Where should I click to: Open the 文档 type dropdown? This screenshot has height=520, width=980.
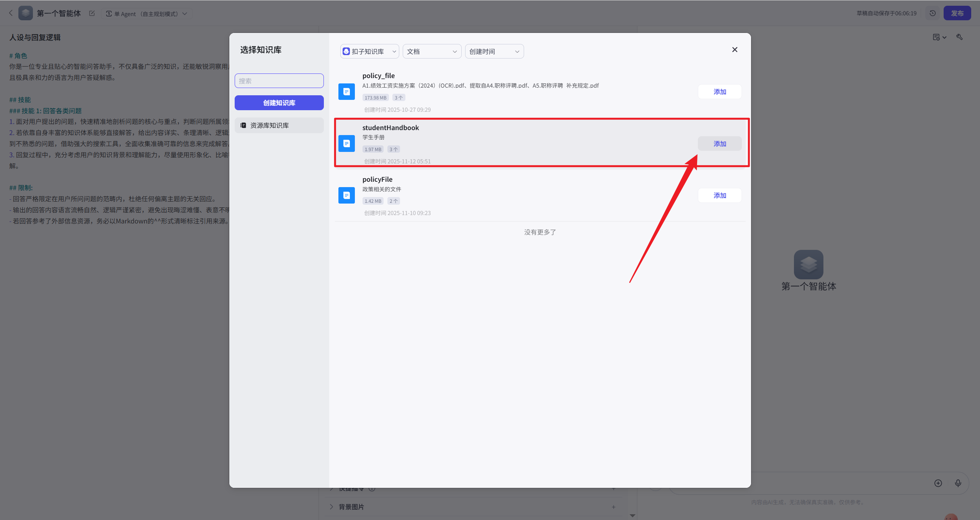(x=431, y=51)
